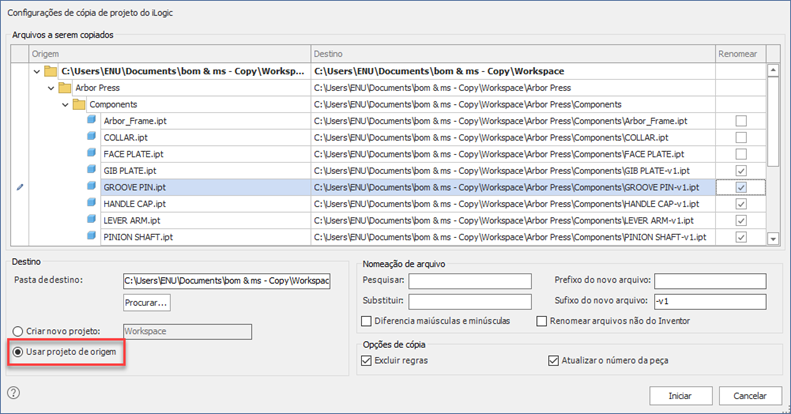
Task: Click the Arbor_Frame.ipt part icon
Action: pos(93,120)
